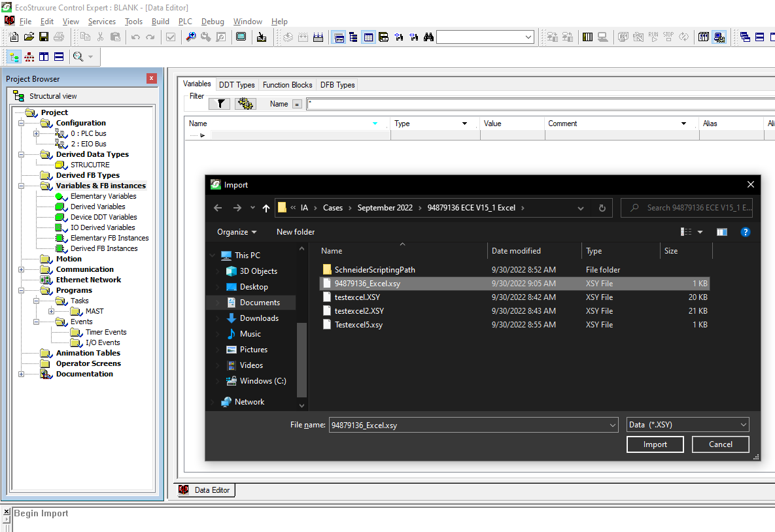This screenshot has width=775, height=532.
Task: Switch to the DFB Types tab
Action: pyautogui.click(x=337, y=85)
